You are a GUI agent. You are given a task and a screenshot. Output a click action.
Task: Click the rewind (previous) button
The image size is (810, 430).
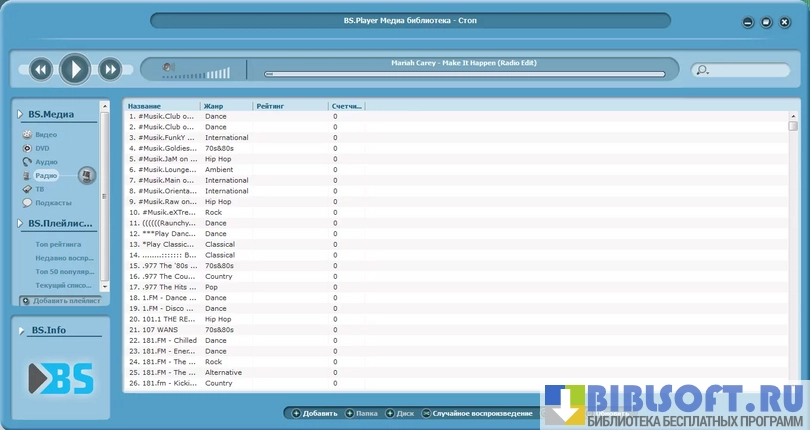[x=40, y=69]
